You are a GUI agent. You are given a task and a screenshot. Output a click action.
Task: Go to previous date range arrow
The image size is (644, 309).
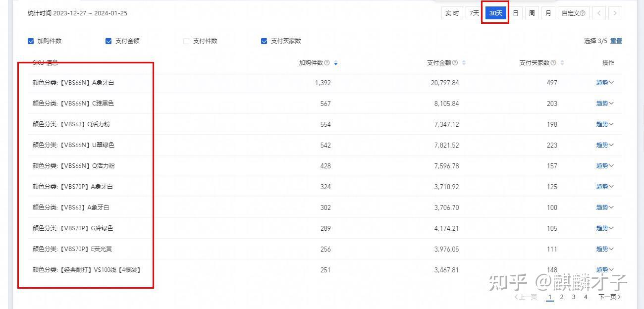pyautogui.click(x=599, y=13)
